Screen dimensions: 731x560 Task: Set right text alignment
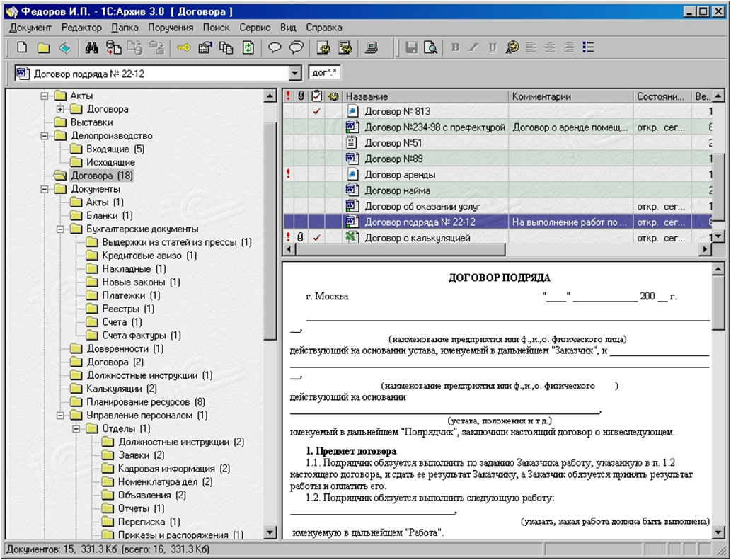pos(569,47)
